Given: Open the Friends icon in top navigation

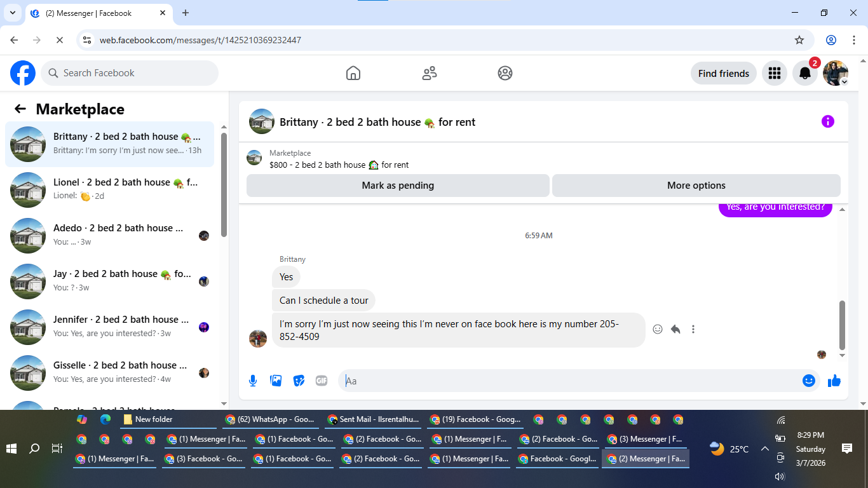Looking at the screenshot, I should click(x=430, y=73).
